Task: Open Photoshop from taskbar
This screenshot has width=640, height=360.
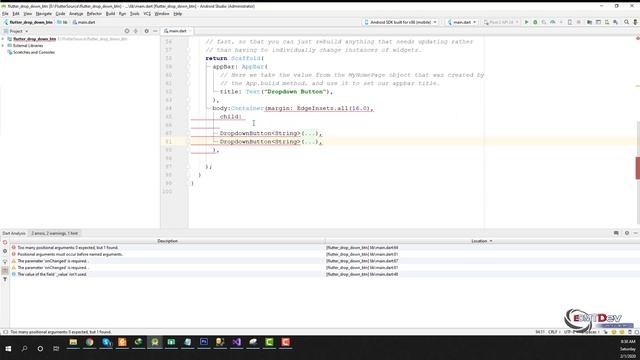Action: 204,342
